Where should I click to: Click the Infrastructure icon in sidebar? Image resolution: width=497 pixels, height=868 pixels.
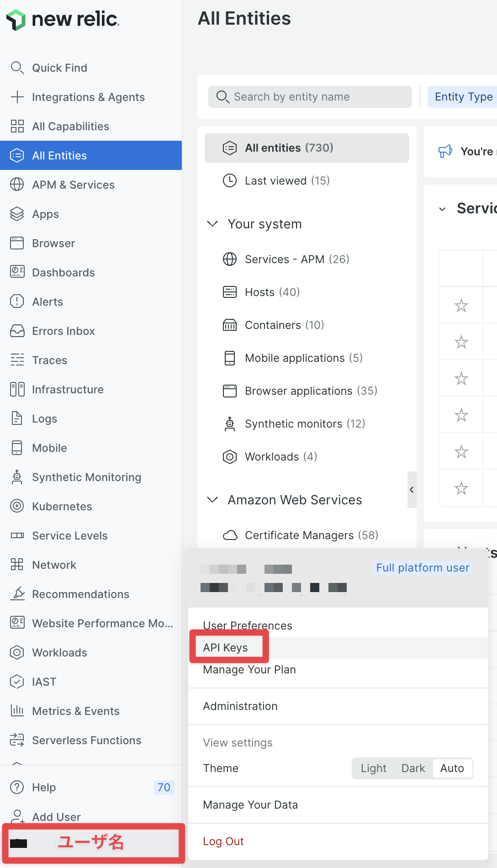(17, 389)
